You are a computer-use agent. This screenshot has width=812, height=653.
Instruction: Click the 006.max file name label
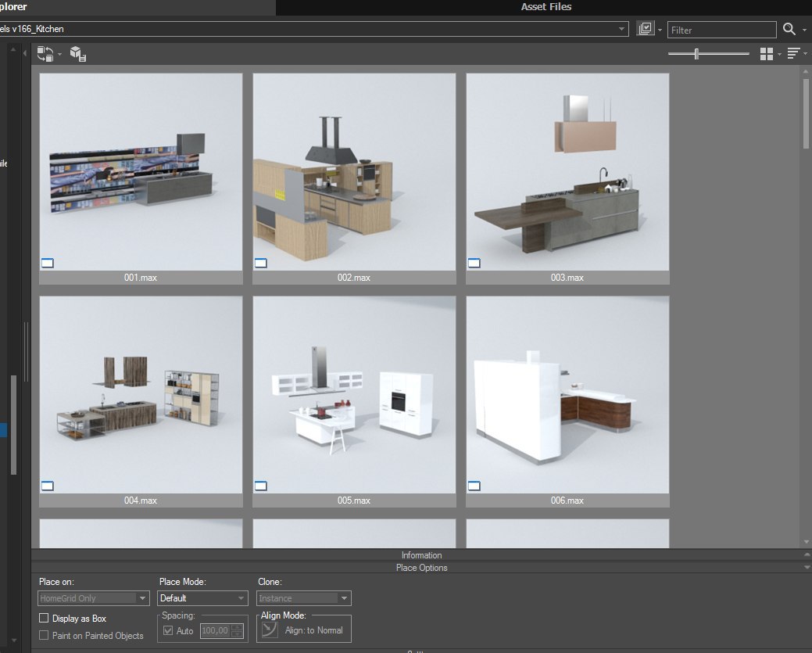point(567,501)
